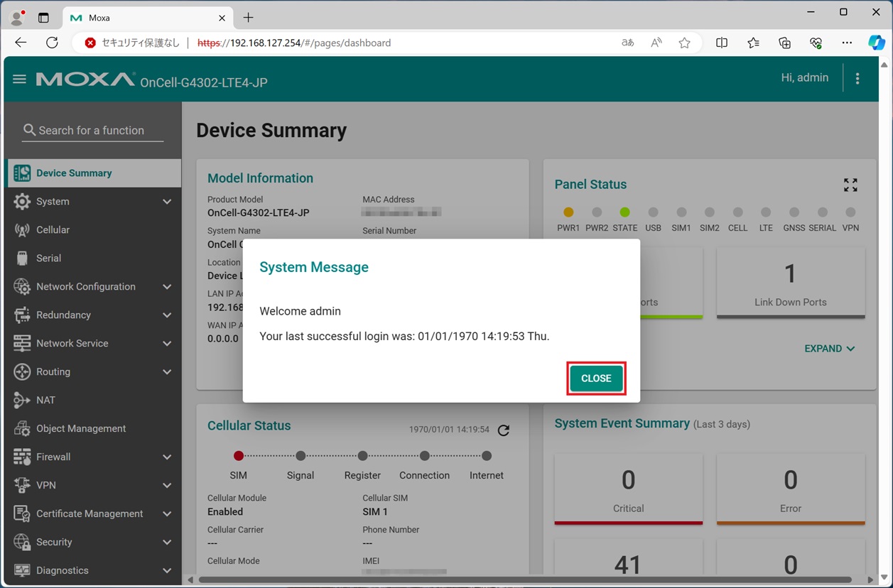Click the Security shield icon
The width and height of the screenshot is (893, 588).
pos(22,543)
